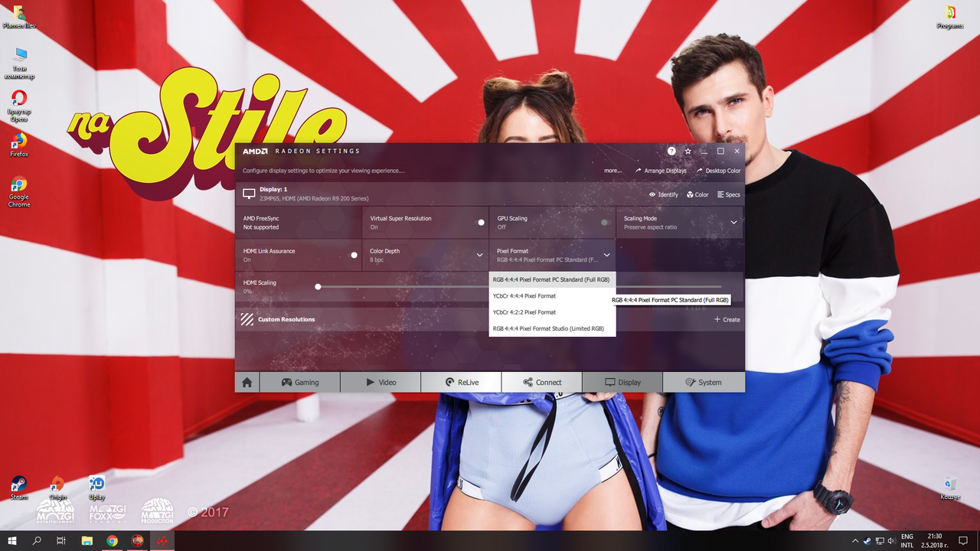
Task: Switch to the Gaming tab
Action: tap(300, 382)
